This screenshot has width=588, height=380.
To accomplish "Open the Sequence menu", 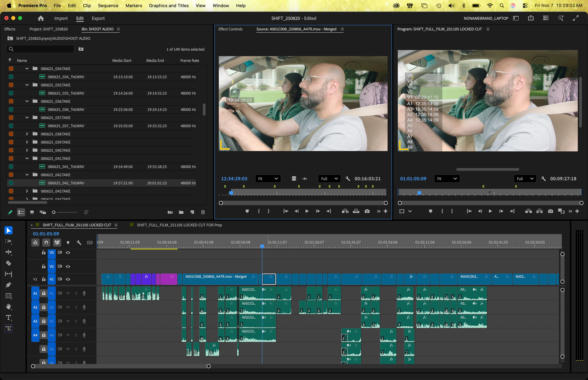I will click(108, 5).
